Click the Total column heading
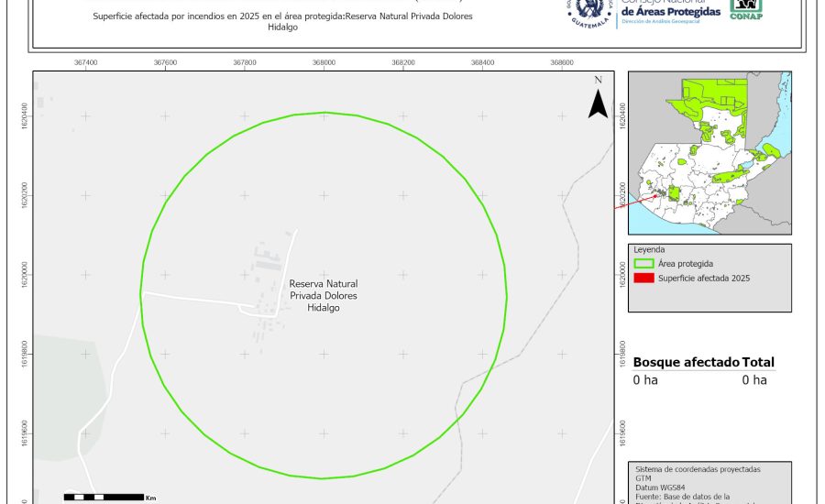This screenshot has height=504, width=825. click(x=758, y=362)
